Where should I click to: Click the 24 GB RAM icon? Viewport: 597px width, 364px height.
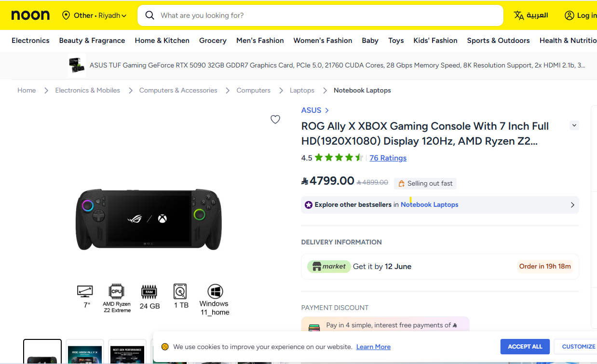coord(149,292)
